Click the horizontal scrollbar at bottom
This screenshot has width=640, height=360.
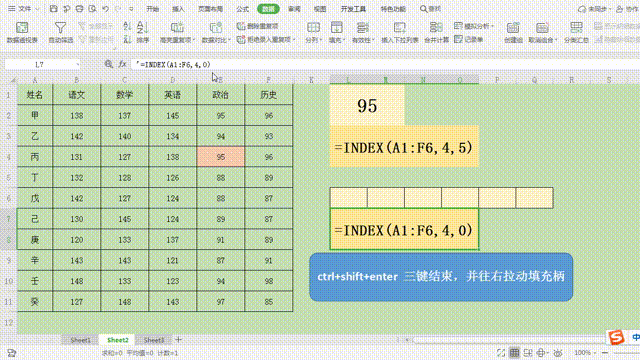pos(508,339)
